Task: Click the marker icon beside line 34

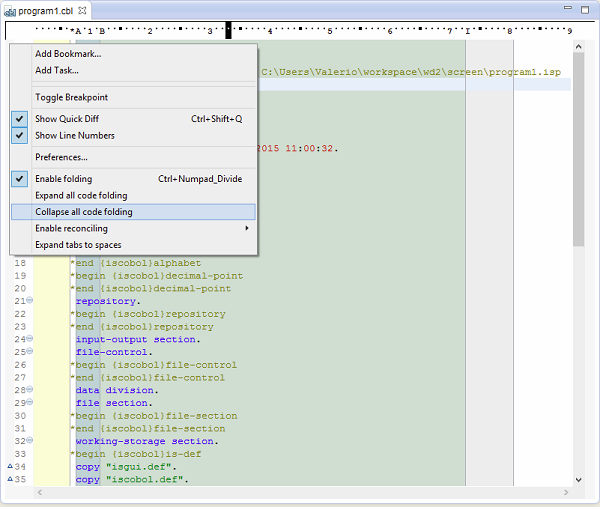Action: pyautogui.click(x=10, y=467)
